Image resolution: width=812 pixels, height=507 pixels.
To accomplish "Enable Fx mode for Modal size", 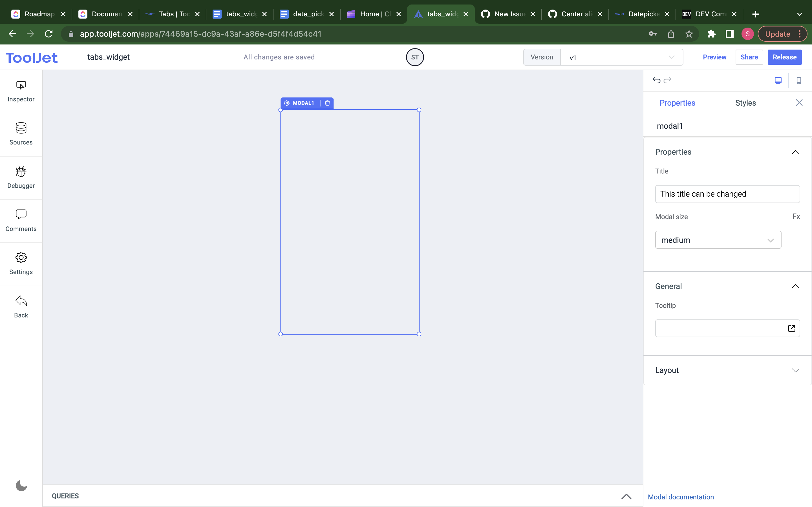I will pos(796,217).
